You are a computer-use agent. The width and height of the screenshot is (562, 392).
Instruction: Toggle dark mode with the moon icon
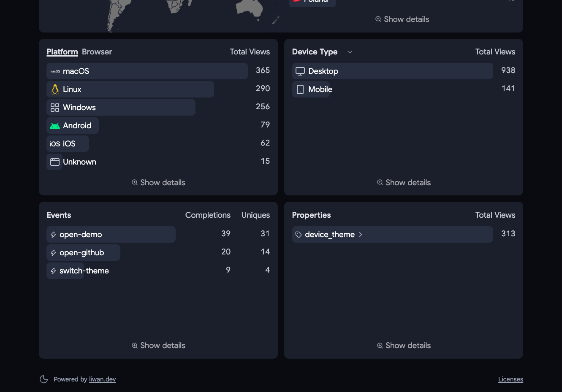pyautogui.click(x=43, y=379)
